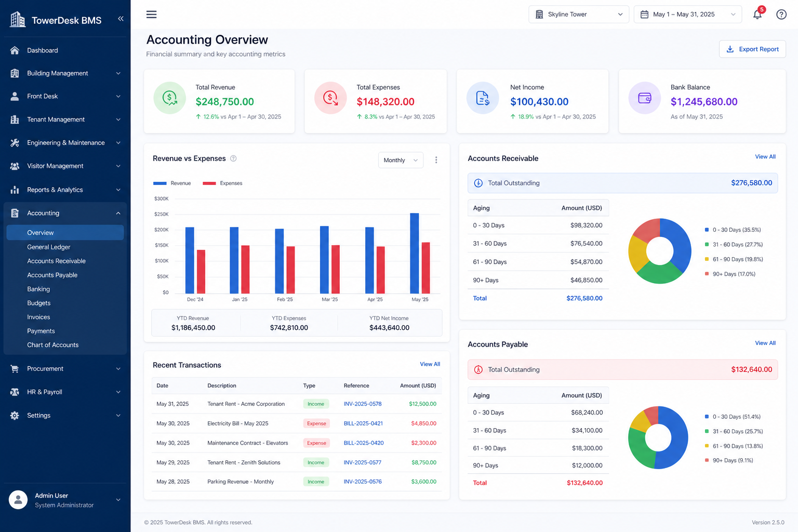The image size is (798, 532).
Task: Toggle the Revenue legend blue swatch
Action: 160,183
